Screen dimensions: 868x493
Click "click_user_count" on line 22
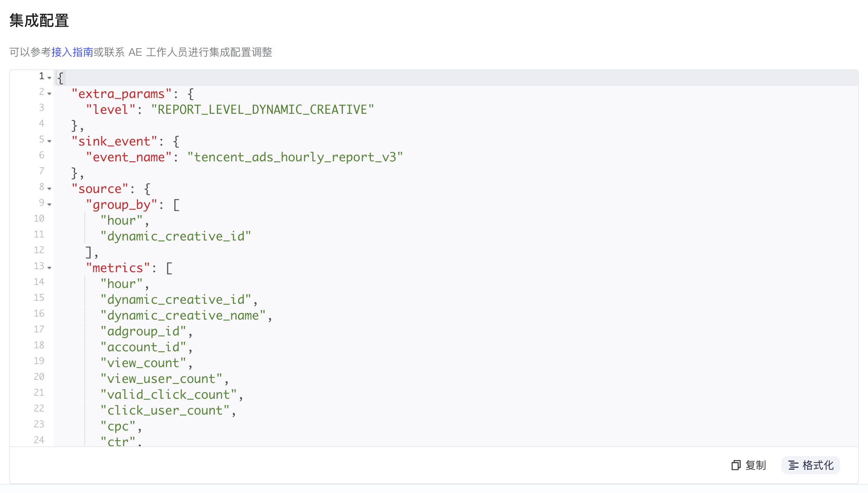[x=165, y=410]
